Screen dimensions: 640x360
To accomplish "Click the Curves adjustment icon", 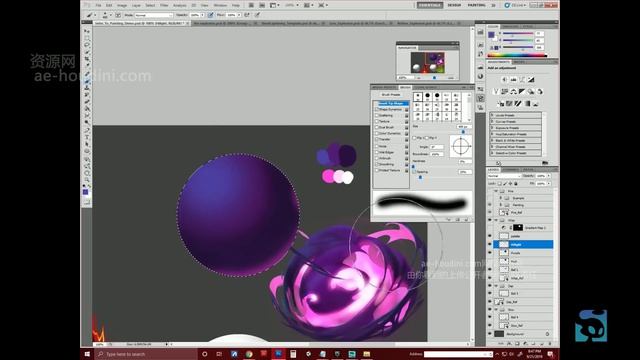I will point(522,80).
